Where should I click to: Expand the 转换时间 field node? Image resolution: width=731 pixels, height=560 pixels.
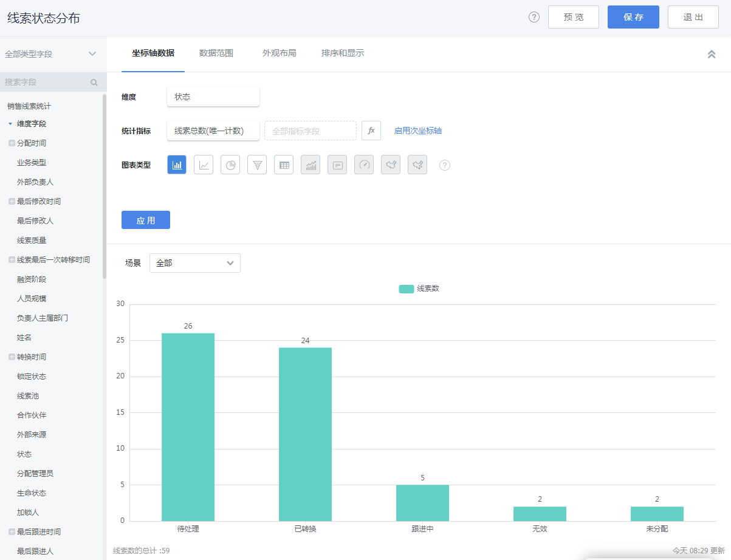pos(12,357)
